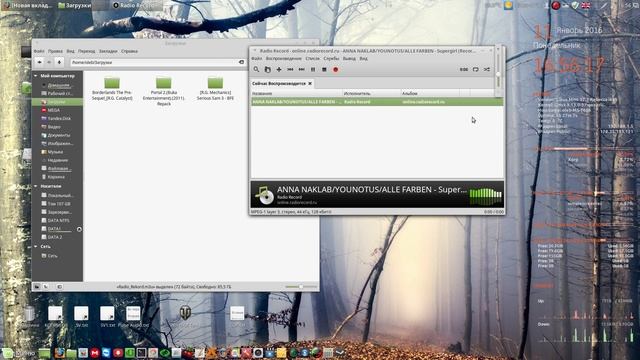Toggle shuffle mode in Audacious toolbar

coord(487,69)
